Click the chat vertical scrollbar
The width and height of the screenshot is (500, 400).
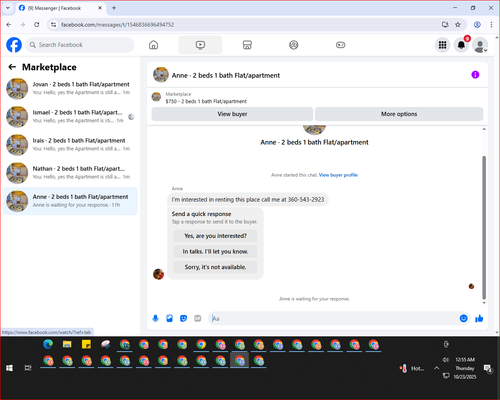[484, 227]
